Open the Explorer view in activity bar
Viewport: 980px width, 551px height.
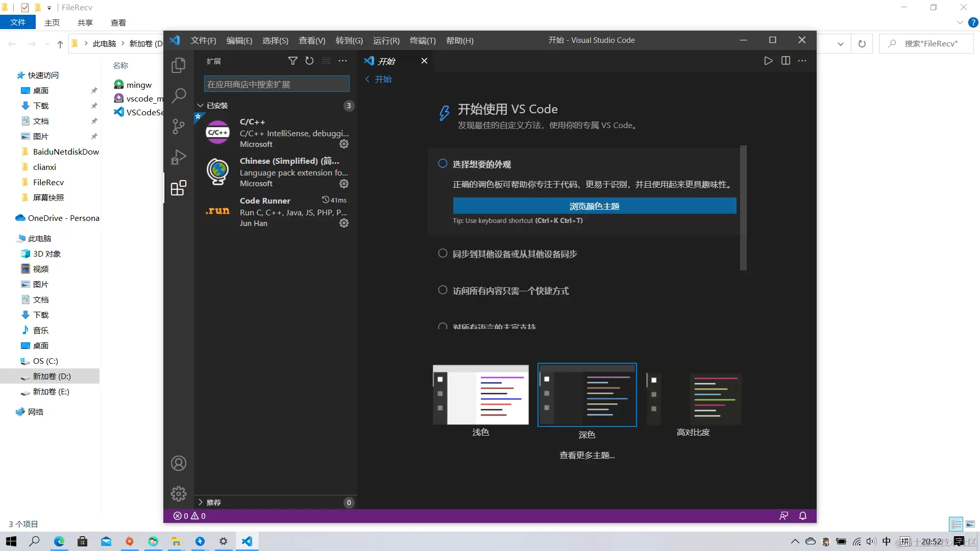point(178,65)
